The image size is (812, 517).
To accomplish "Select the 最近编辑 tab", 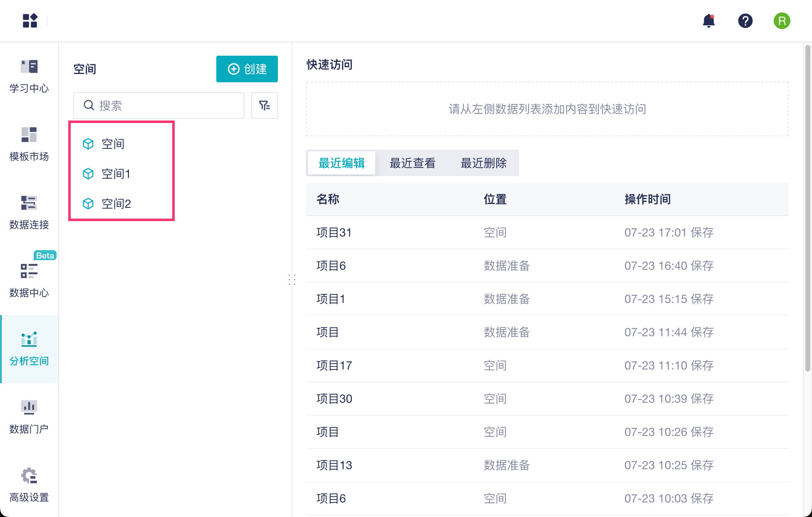I will 342,163.
